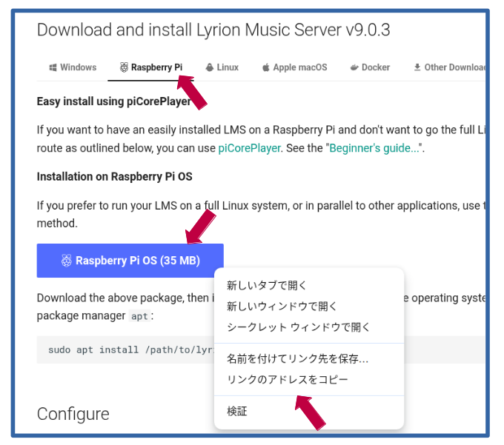Click the raspberry icon in the tab bar
The width and height of the screenshot is (504, 445).
(124, 67)
